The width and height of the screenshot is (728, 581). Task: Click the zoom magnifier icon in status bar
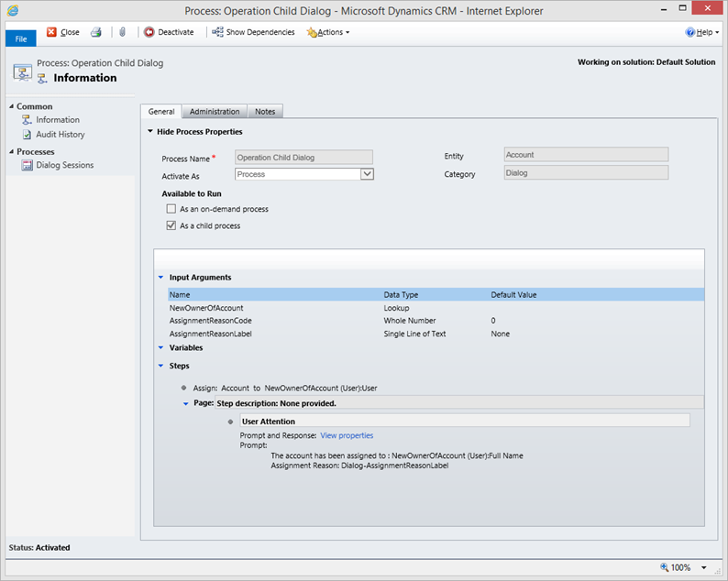click(665, 567)
